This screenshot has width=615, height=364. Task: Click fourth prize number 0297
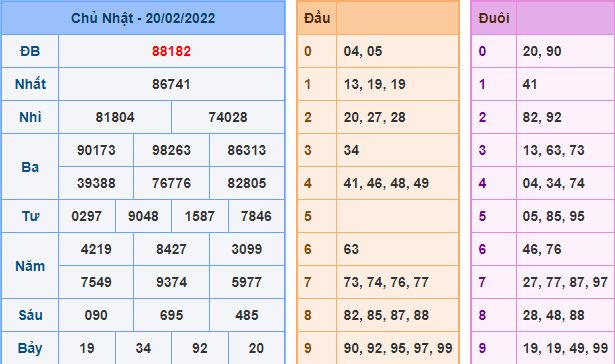click(x=87, y=216)
